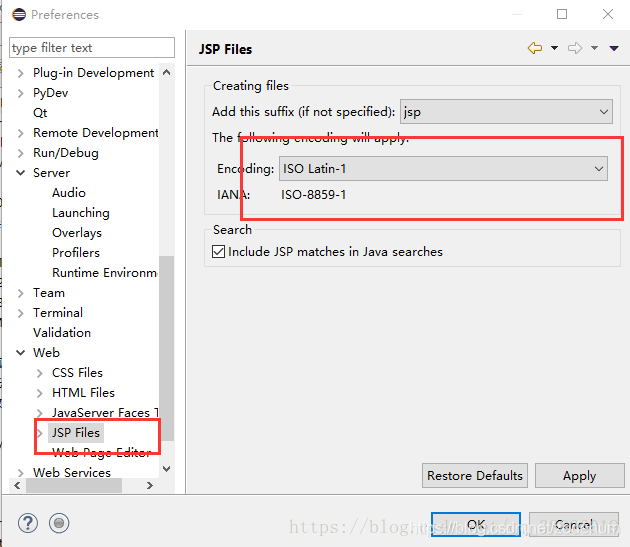This screenshot has height=547, width=630.
Task: Open the jsp suffix combo box
Action: coord(506,112)
